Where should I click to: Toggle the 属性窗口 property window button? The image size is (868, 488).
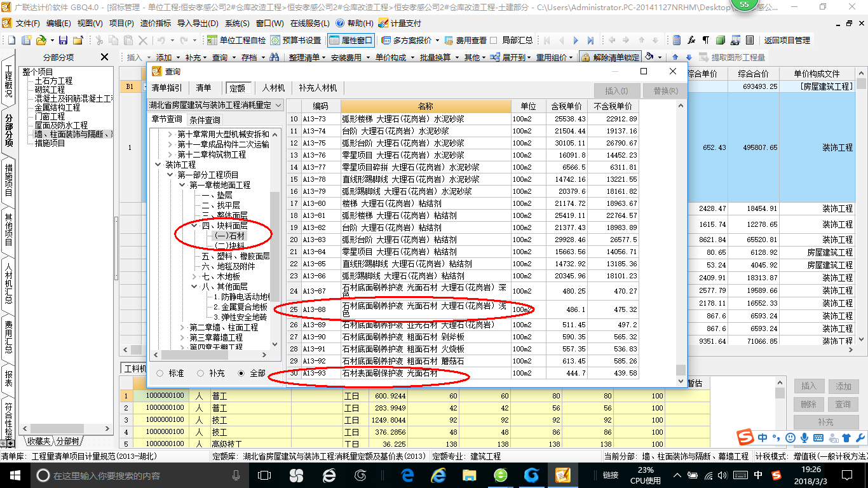pyautogui.click(x=351, y=40)
